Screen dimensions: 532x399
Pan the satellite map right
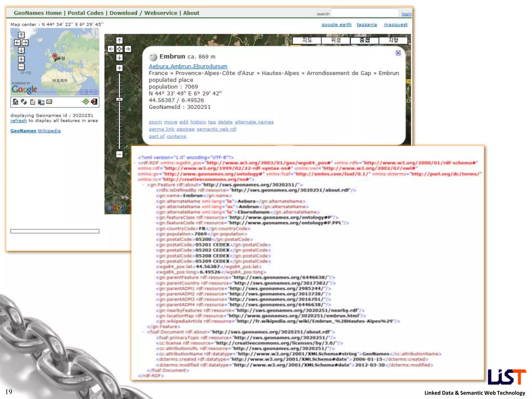click(x=128, y=49)
